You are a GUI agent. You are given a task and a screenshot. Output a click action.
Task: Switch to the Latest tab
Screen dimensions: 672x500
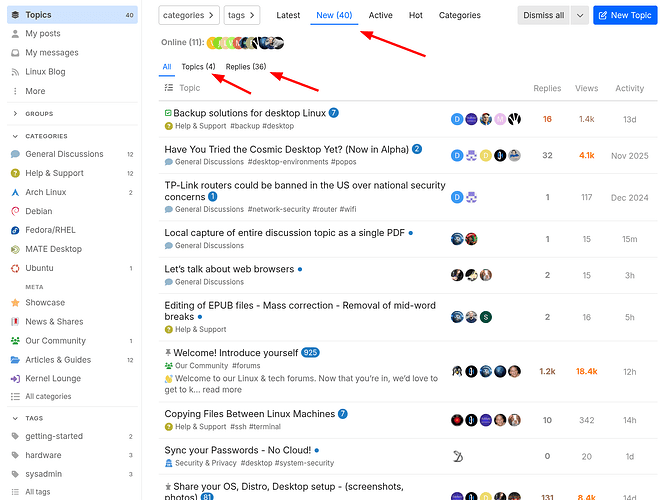(288, 15)
